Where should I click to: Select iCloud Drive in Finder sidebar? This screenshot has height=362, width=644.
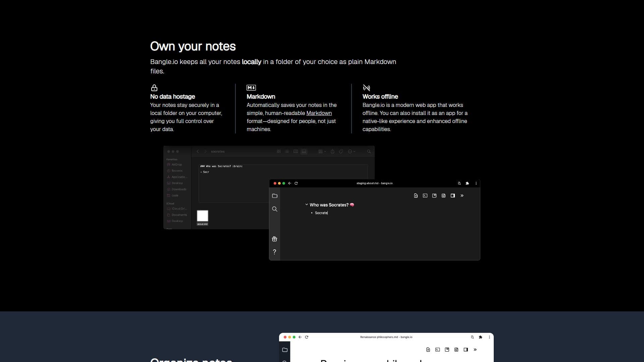click(177, 208)
